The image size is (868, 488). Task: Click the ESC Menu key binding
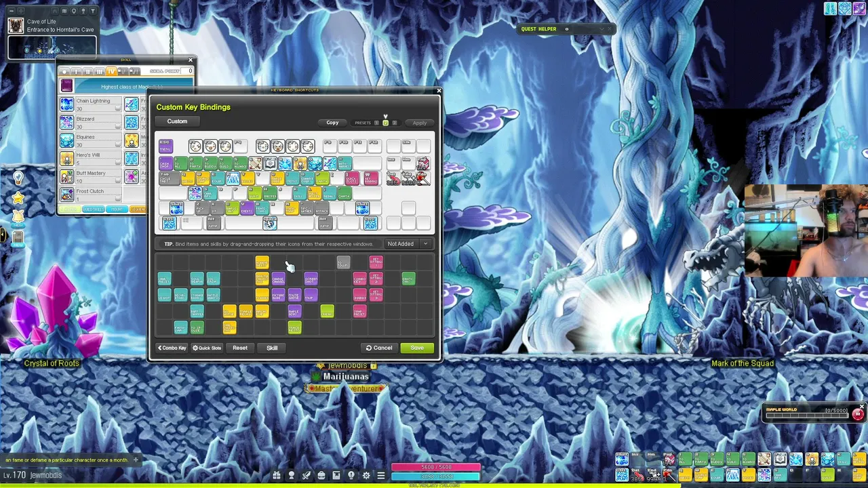165,146
